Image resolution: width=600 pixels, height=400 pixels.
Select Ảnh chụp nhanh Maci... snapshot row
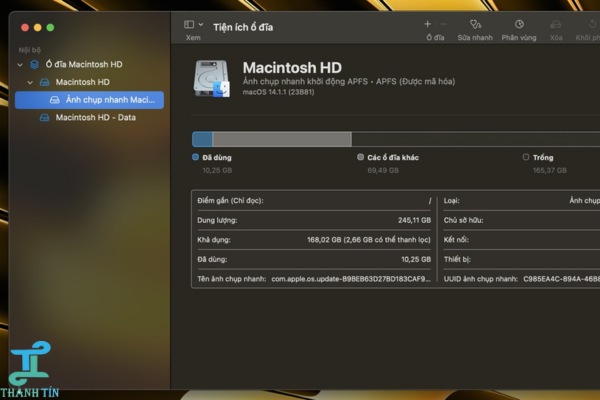click(89, 100)
